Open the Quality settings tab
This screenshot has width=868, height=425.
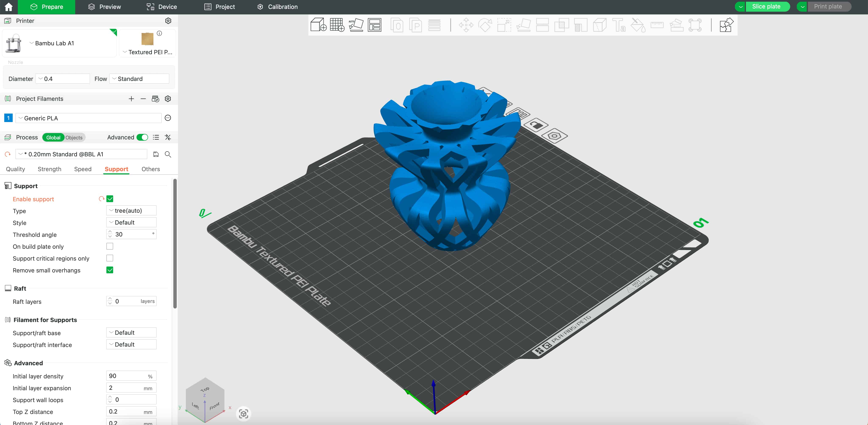(x=15, y=169)
